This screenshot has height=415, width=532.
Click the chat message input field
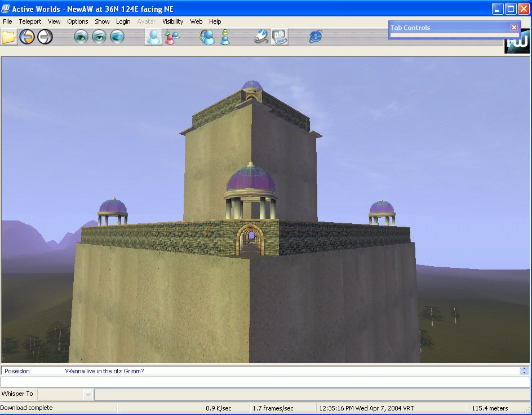pyautogui.click(x=265, y=382)
